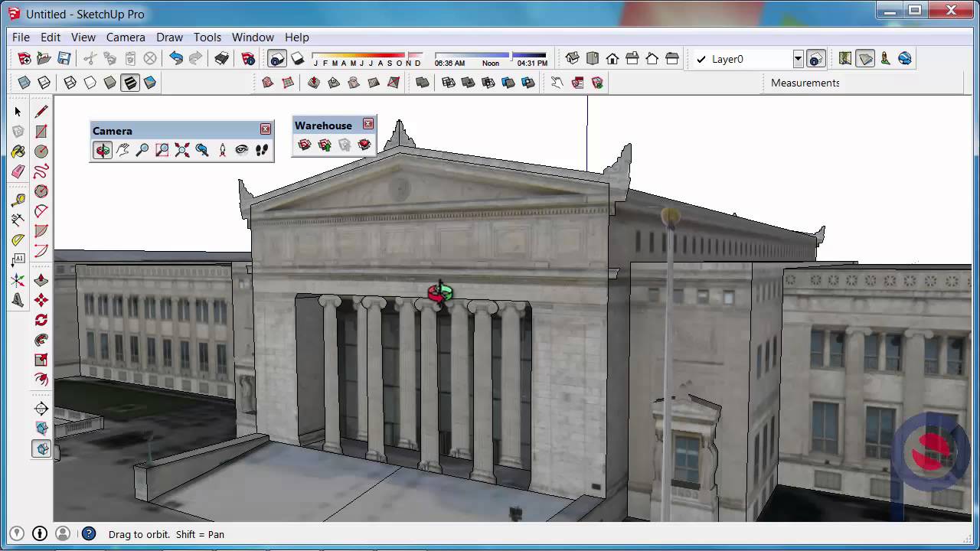980x551 pixels.
Task: Pick the Follow Me tool
Action: pyautogui.click(x=41, y=340)
